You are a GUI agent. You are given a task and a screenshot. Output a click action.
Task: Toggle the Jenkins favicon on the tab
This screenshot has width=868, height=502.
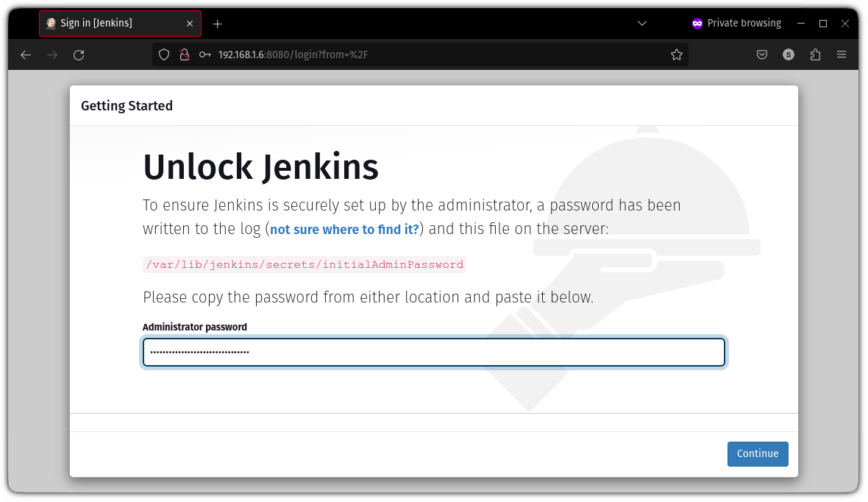51,23
